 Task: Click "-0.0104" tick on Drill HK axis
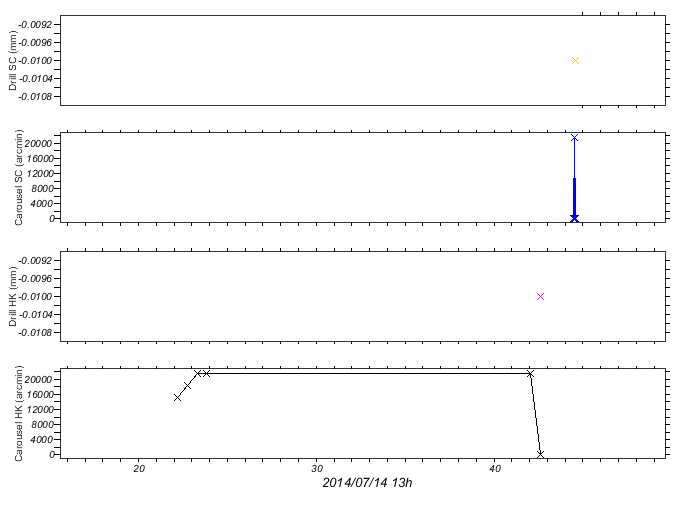34,315
